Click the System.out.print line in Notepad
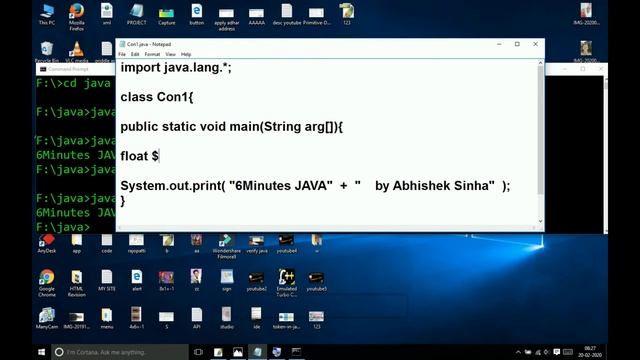640x360 pixels. click(x=315, y=186)
